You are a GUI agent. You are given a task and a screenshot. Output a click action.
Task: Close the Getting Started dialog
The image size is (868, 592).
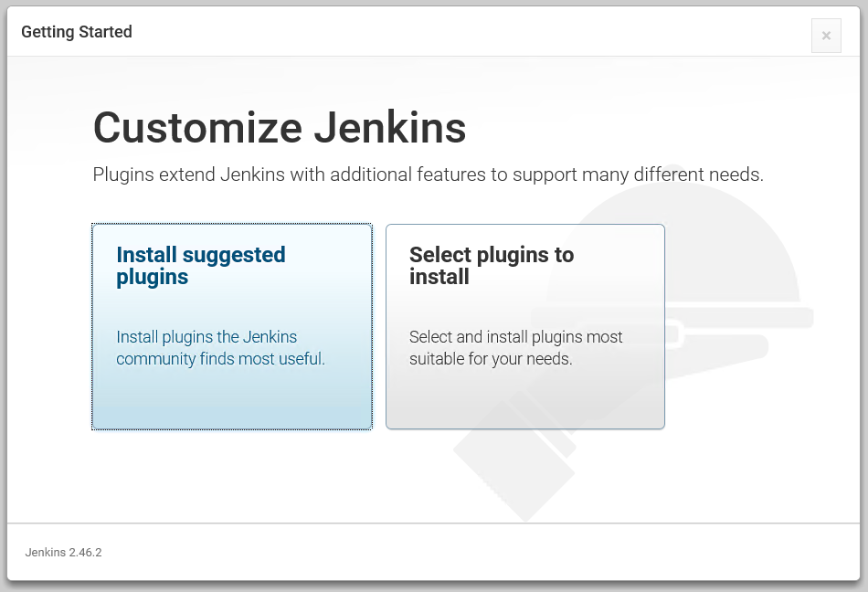[x=826, y=36]
